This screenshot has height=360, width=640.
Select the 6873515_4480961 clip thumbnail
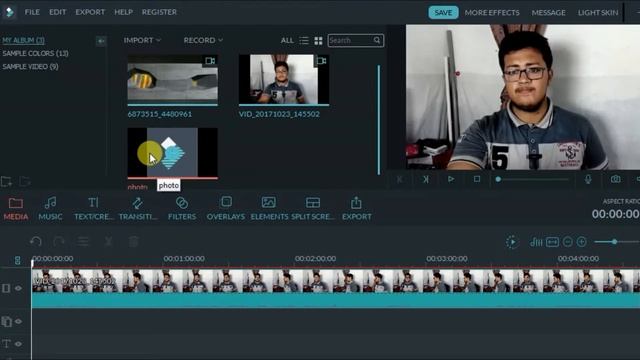[172, 80]
